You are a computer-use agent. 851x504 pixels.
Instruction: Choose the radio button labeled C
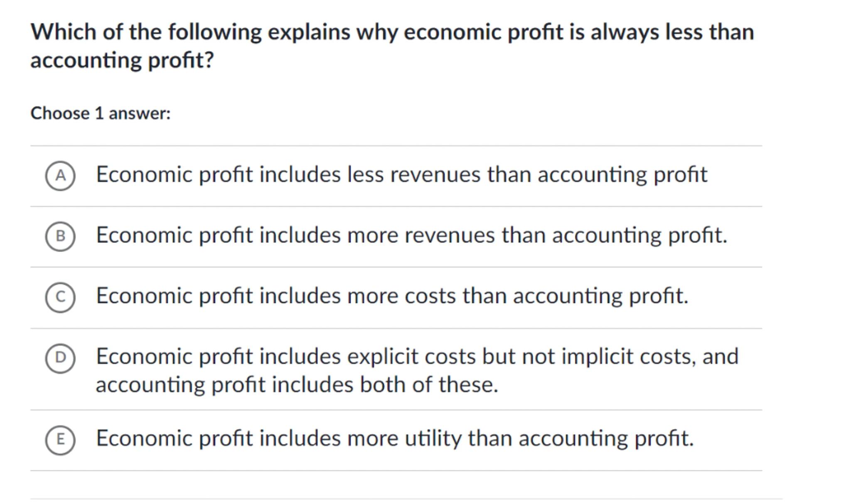tap(60, 297)
